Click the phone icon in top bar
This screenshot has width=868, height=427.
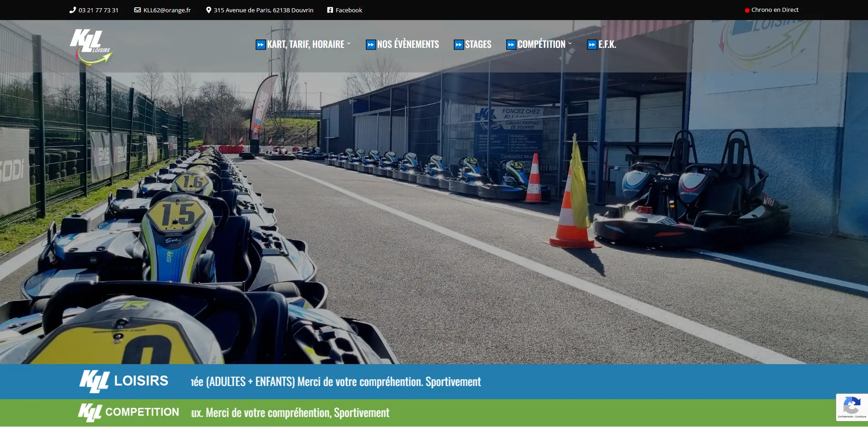72,10
